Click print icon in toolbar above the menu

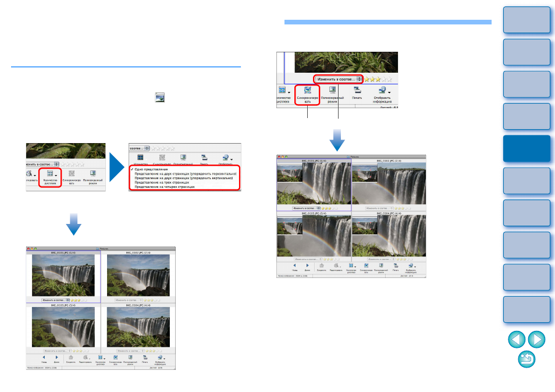pos(204,157)
